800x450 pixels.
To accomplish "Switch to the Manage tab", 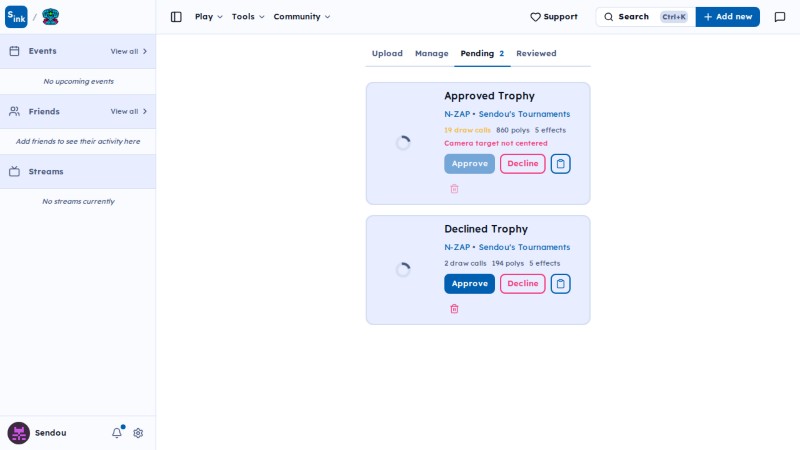I will point(431,54).
